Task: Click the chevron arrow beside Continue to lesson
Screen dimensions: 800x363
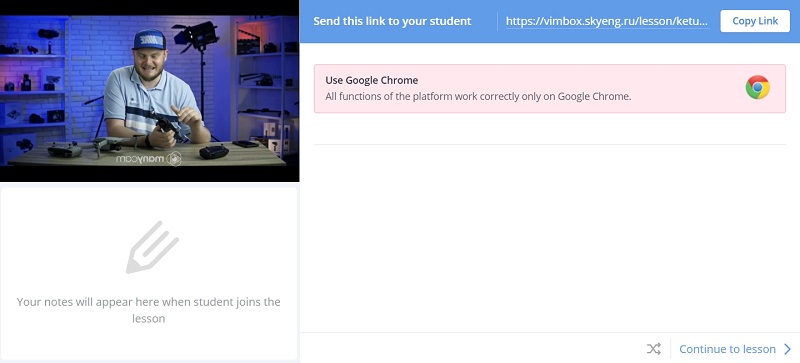Action: pyautogui.click(x=787, y=349)
